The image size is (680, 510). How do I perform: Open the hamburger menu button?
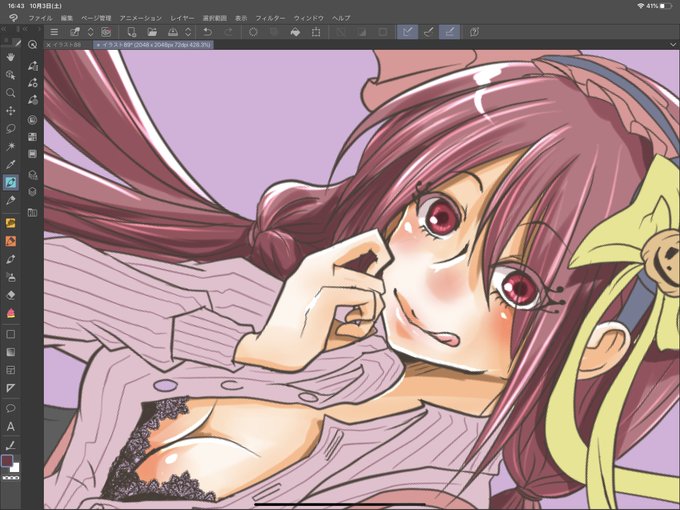pos(54,32)
